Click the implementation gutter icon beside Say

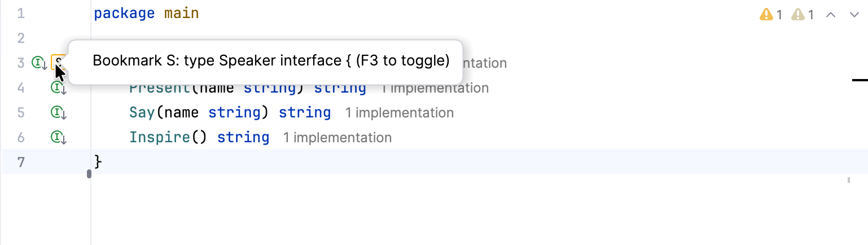pos(58,112)
